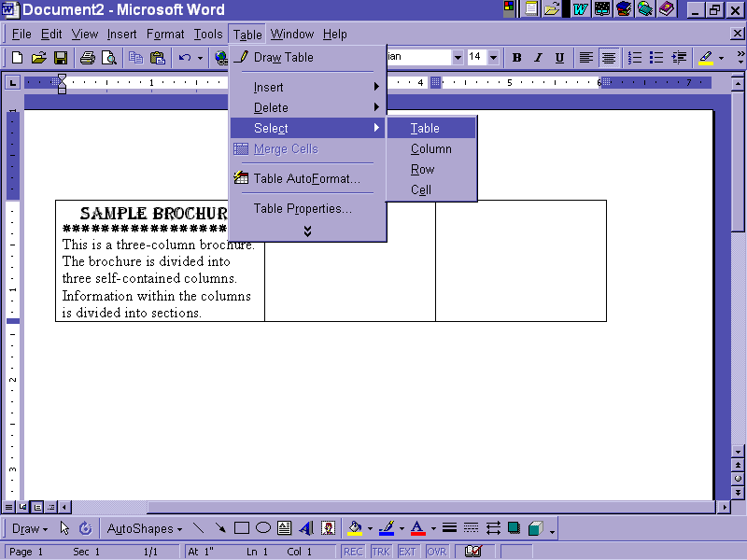Click the Numbering list icon
747x560 pixels.
[x=635, y=58]
